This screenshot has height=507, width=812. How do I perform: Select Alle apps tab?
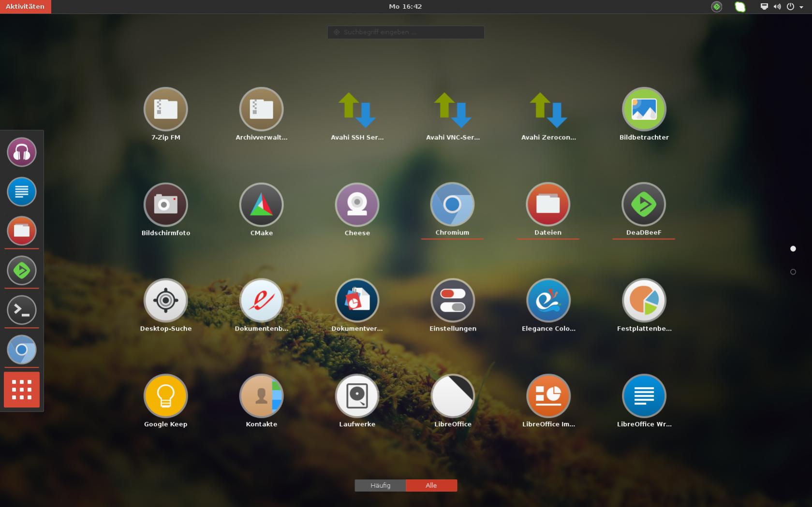point(431,485)
